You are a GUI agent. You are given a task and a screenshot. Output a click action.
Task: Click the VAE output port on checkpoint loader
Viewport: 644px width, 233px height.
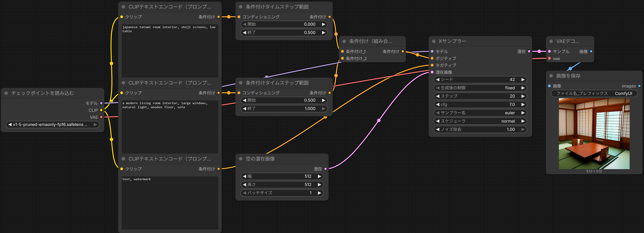[101, 117]
